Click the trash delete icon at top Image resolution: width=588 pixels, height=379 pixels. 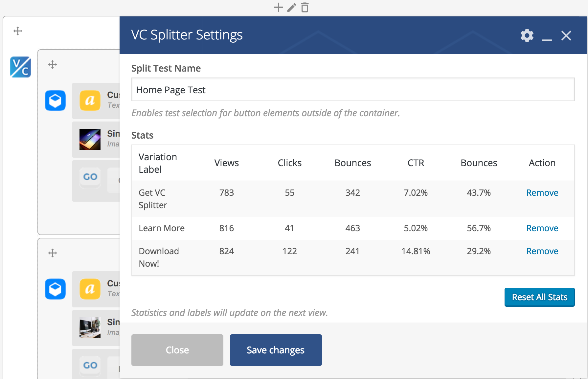[305, 7]
